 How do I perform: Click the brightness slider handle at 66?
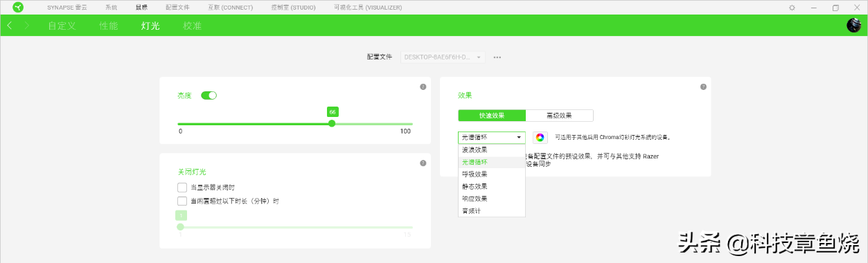pyautogui.click(x=332, y=123)
